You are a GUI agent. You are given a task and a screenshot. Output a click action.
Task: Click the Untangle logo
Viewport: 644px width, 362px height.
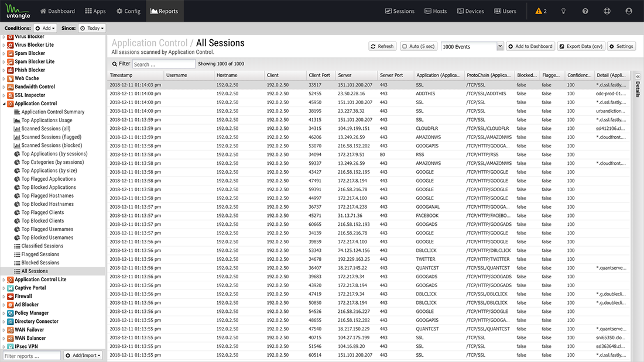[x=18, y=11]
